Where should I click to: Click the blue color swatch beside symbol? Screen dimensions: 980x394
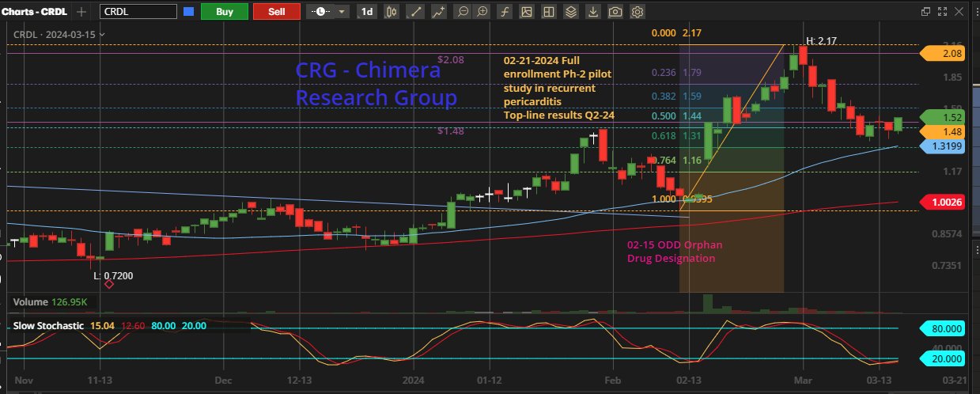pyautogui.click(x=188, y=12)
